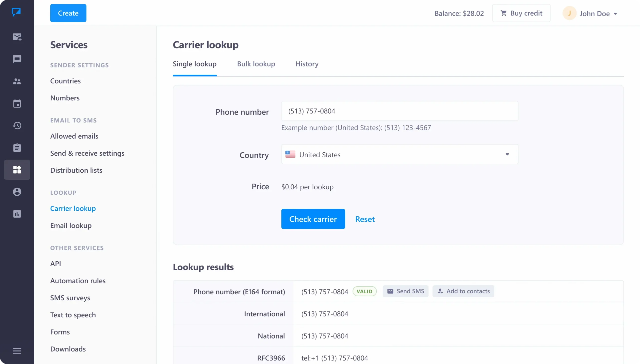The width and height of the screenshot is (640, 364).
Task: Open Countries in Sender settings
Action: tap(65, 81)
